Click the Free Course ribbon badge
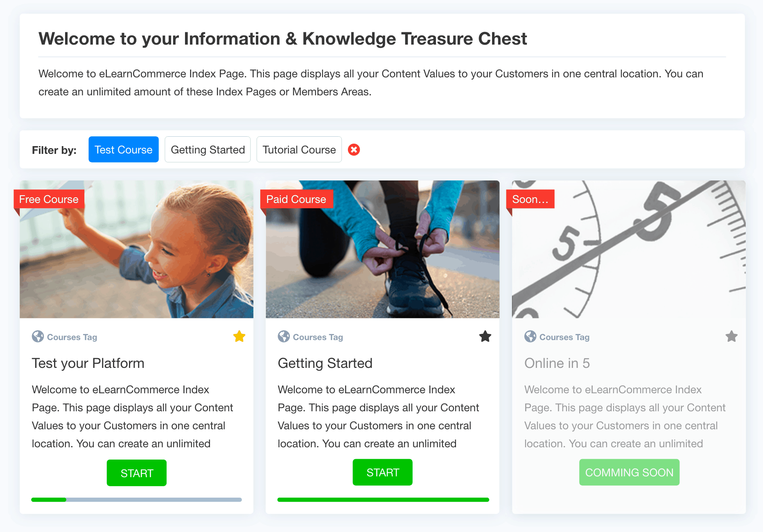 [x=49, y=199]
